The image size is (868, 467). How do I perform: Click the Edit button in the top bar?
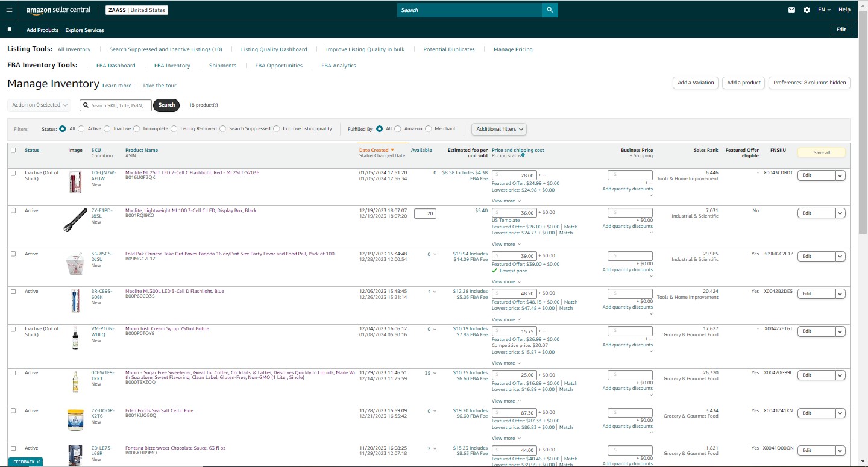(841, 30)
